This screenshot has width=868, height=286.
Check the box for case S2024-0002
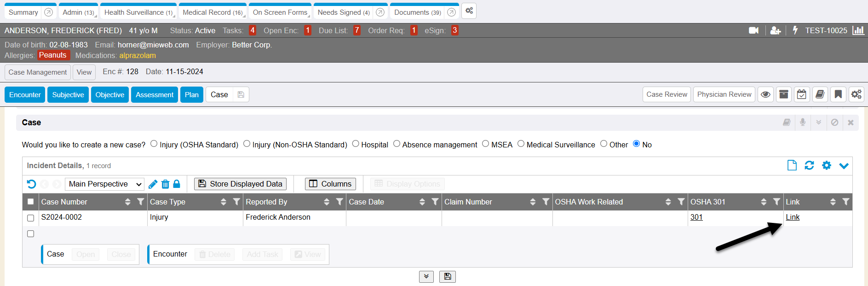(31, 218)
